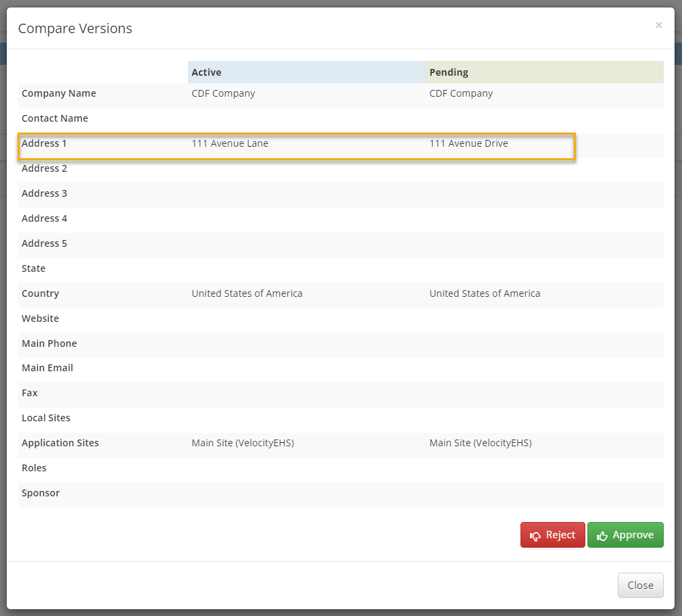Image resolution: width=682 pixels, height=616 pixels.
Task: Click the Fax row label
Action: click(30, 393)
